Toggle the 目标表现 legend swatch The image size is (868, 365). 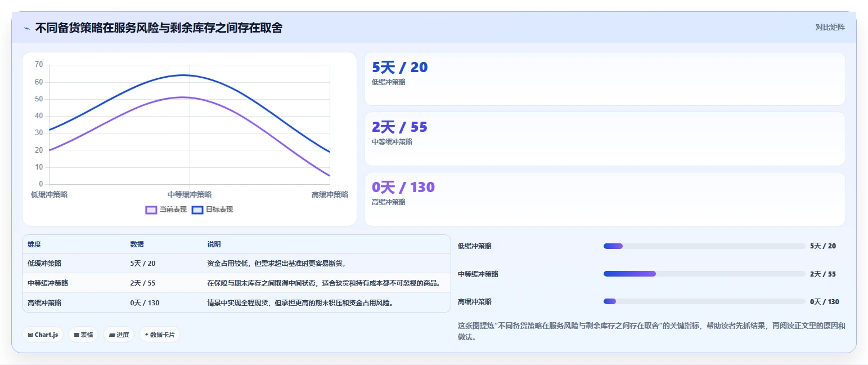click(197, 210)
